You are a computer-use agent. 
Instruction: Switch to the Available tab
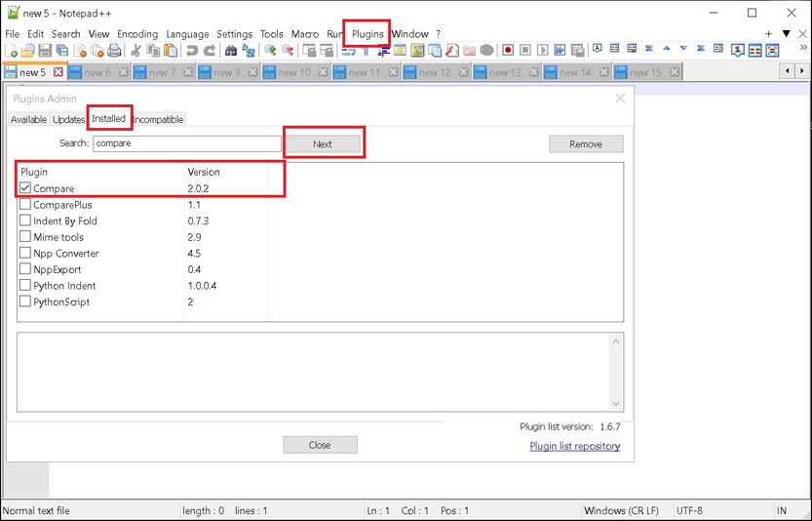click(x=28, y=119)
